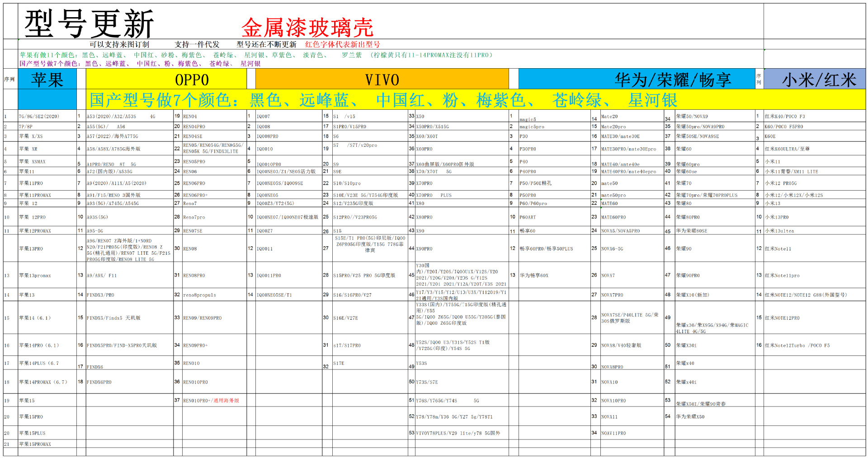Image resolution: width=868 pixels, height=458 pixels.
Task: Select the S10/S10pro cell
Action: click(370, 183)
